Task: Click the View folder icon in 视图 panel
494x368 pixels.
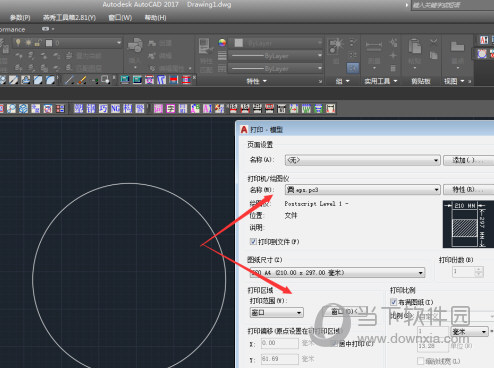Action: pyautogui.click(x=457, y=46)
